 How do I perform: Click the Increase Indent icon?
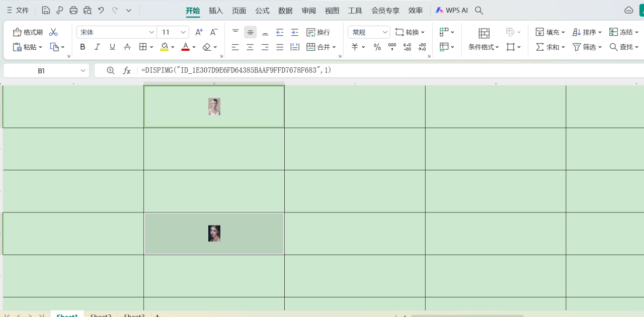295,32
